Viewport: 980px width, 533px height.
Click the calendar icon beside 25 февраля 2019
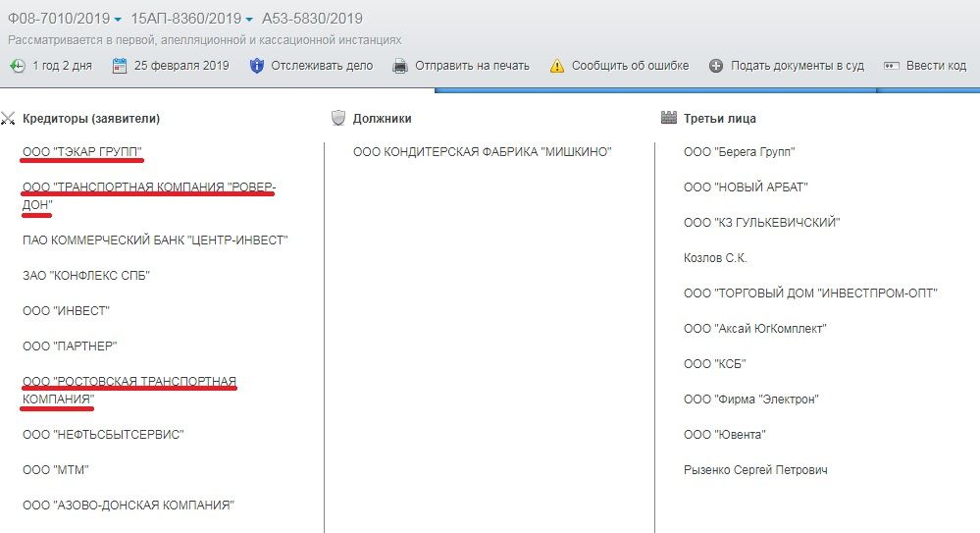click(120, 66)
